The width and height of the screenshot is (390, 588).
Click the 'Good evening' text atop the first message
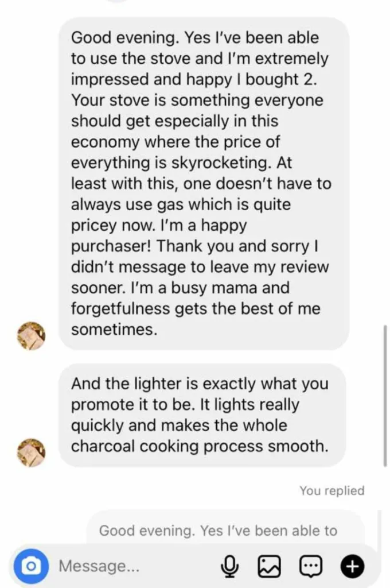(x=122, y=38)
